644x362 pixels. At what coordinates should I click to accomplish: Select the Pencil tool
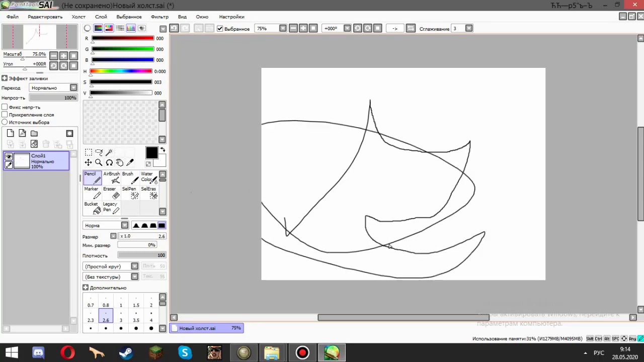click(93, 178)
